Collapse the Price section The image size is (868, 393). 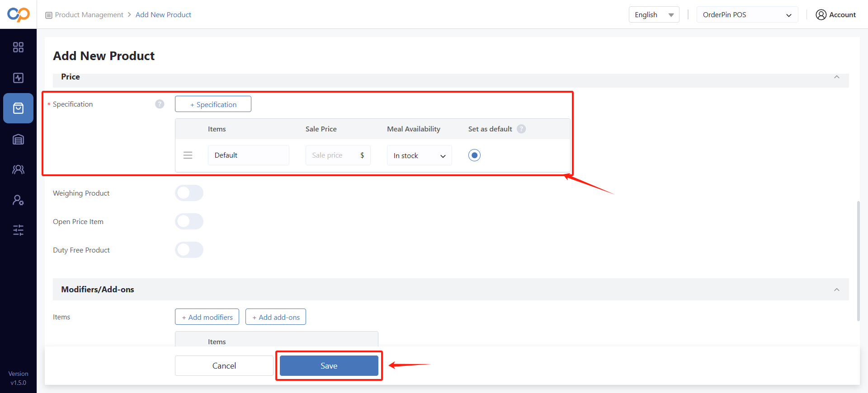[837, 77]
